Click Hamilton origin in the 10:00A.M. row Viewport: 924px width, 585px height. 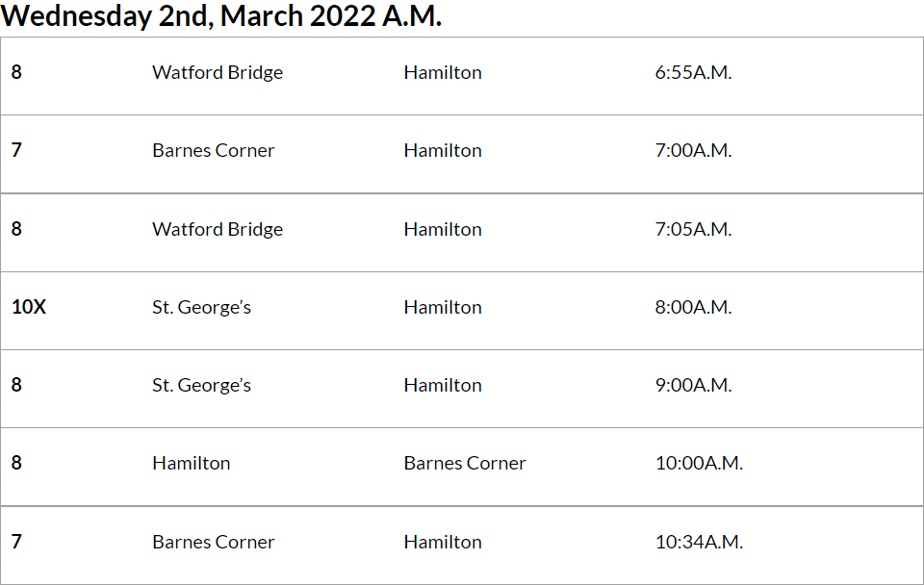[x=192, y=464]
